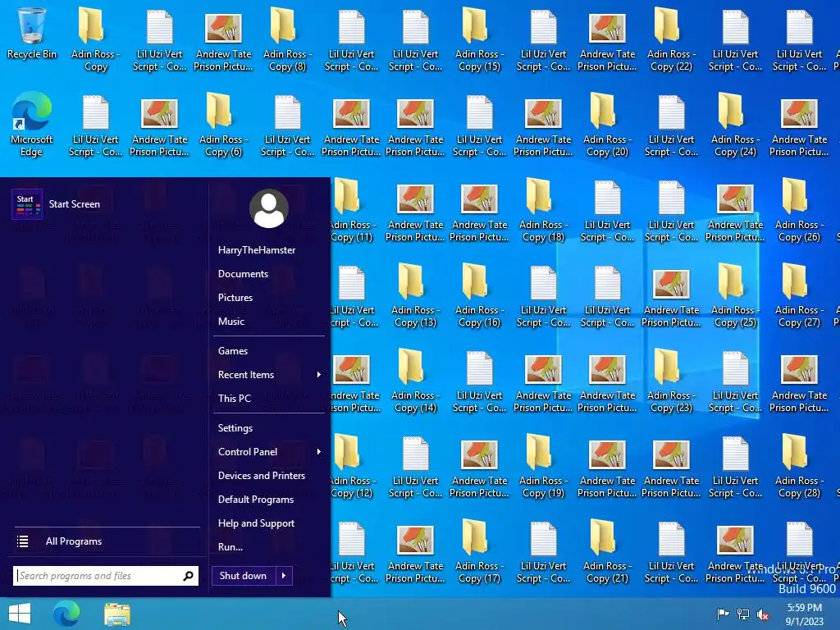
Task: Open the Shut down options arrow
Action: point(284,576)
